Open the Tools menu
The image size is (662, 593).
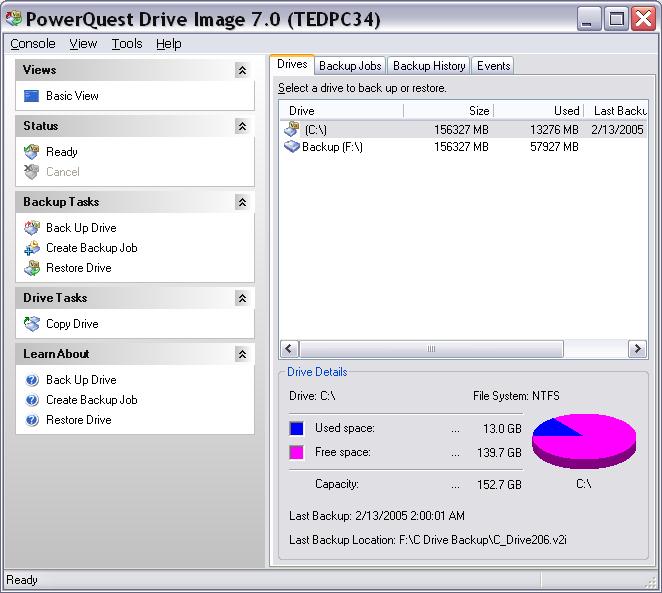point(127,43)
